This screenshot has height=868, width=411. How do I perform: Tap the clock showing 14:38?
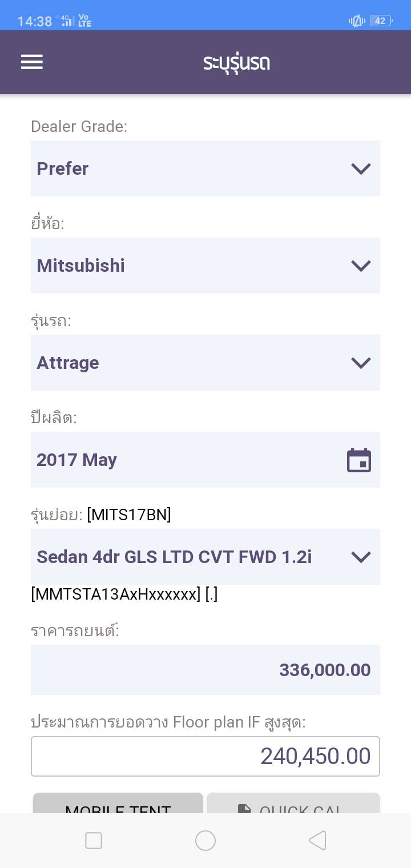pos(35,22)
